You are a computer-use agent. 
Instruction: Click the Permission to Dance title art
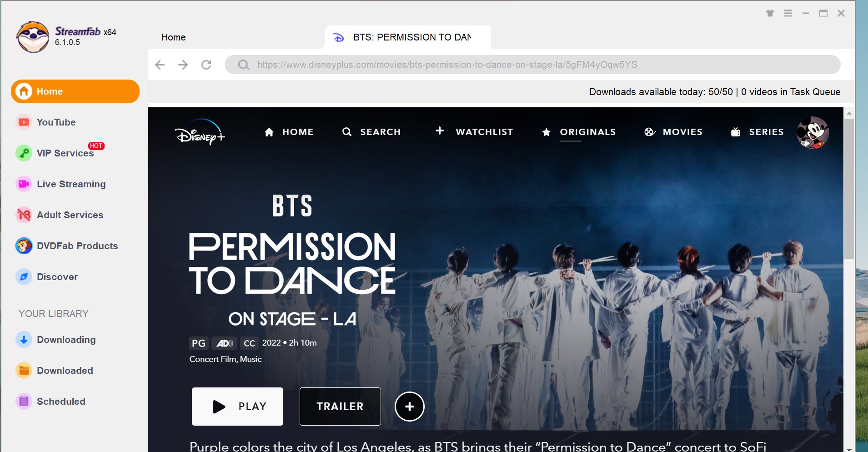[x=292, y=260]
